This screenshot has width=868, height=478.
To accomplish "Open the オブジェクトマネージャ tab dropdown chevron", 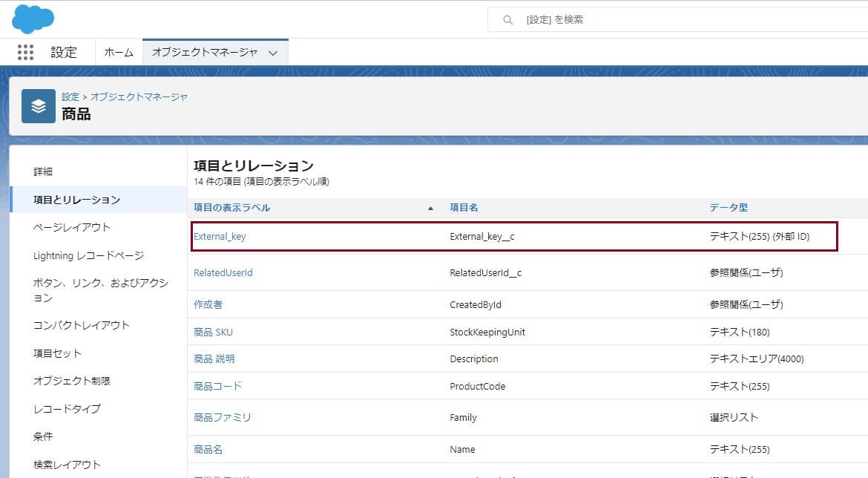I will pyautogui.click(x=273, y=52).
